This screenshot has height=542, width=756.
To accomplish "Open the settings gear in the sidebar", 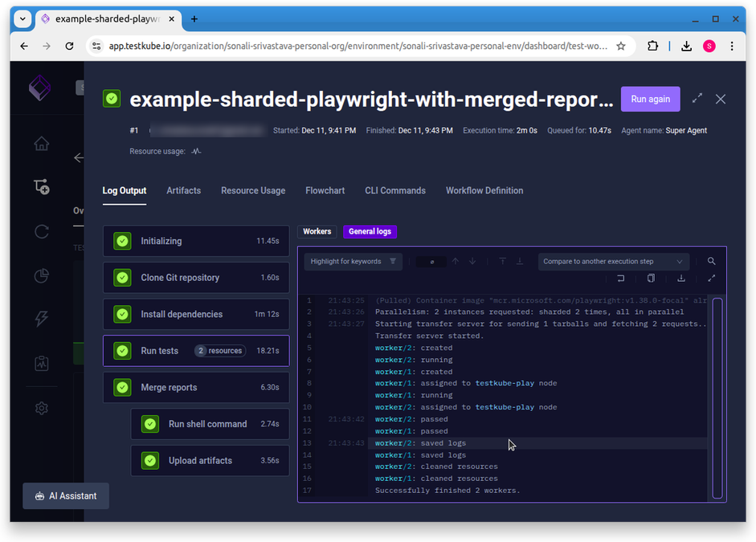I will (x=42, y=409).
